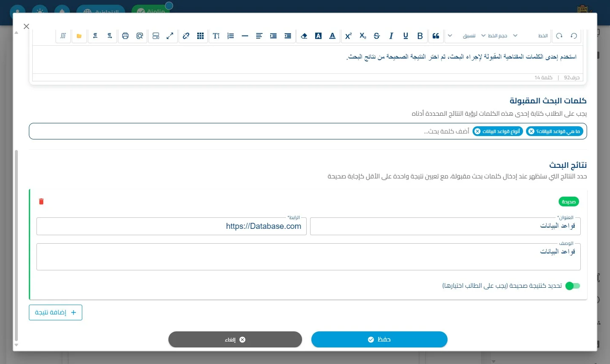Insert a horizontal line
Image resolution: width=610 pixels, height=364 pixels.
pyautogui.click(x=245, y=36)
